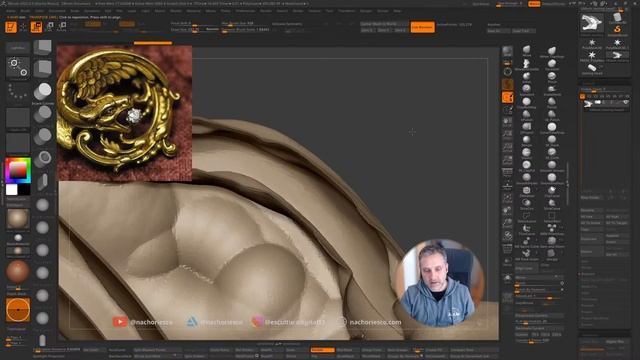Viewport: 640px width, 360px height.
Task: Adjust the See-through slider at top right
Action: tap(508, 4)
